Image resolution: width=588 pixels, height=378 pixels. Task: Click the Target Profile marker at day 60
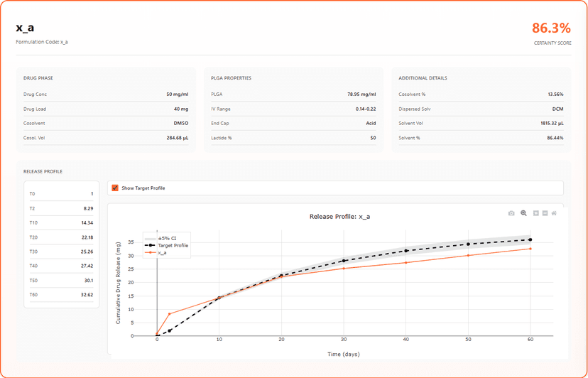click(530, 239)
